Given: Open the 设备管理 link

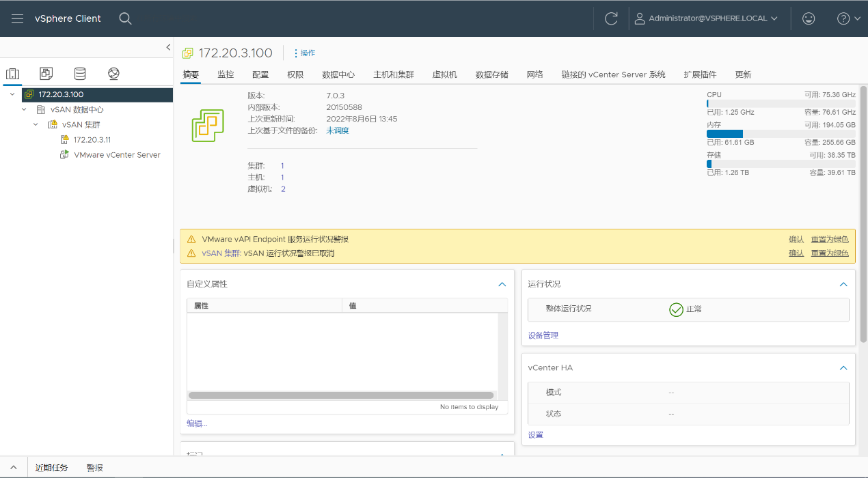Looking at the screenshot, I should (x=543, y=335).
